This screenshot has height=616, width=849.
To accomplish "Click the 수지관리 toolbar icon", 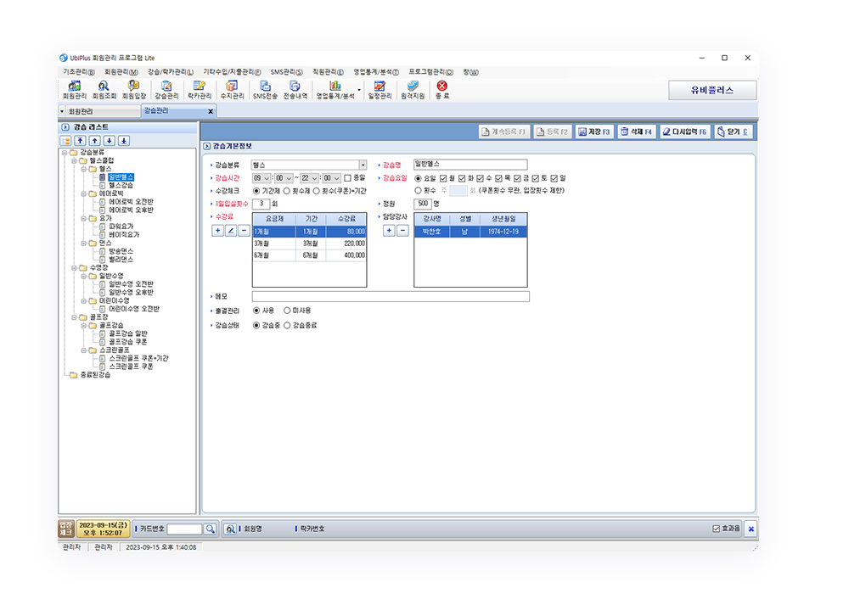I will click(232, 89).
